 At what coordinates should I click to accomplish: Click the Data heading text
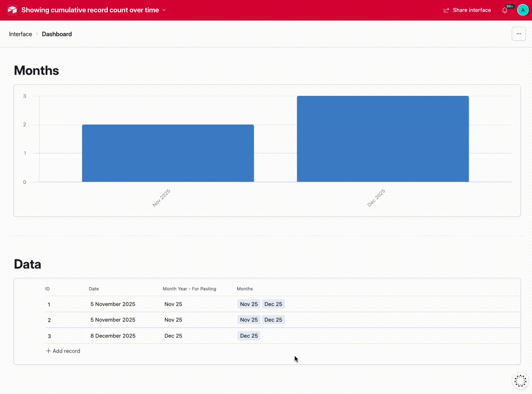coord(28,264)
